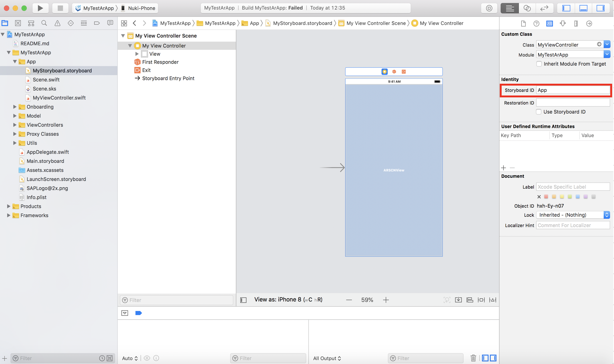The image size is (614, 364).
Task: Expand the View item in outline
Action: (137, 54)
